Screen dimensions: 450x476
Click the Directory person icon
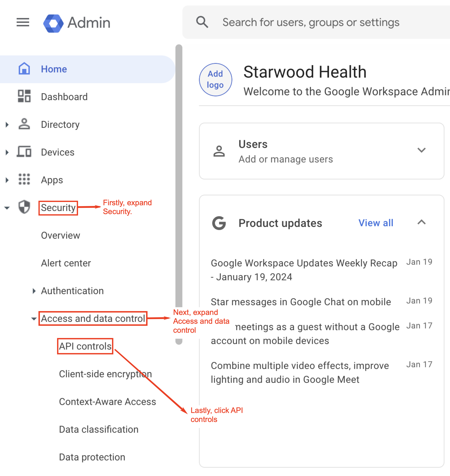tap(24, 124)
